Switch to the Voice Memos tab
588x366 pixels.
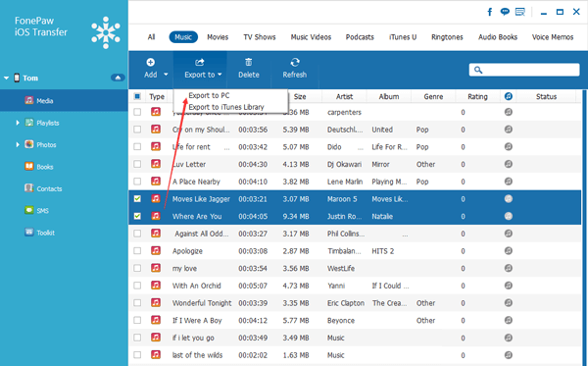[x=553, y=36]
